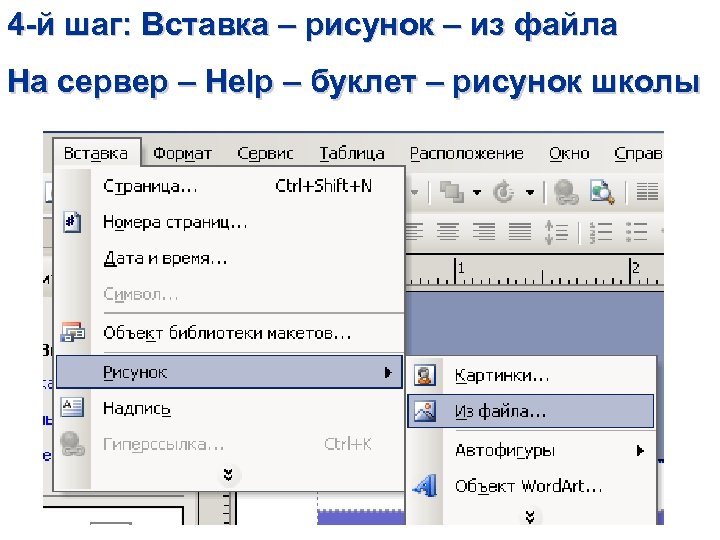The width and height of the screenshot is (720, 540).
Task: Click the picture-from-file icon
Action: pos(425,411)
